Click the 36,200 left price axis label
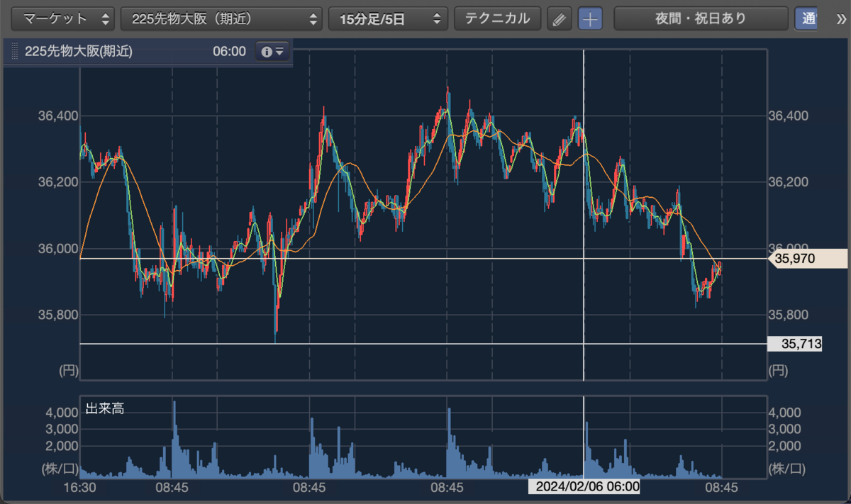 click(x=57, y=181)
